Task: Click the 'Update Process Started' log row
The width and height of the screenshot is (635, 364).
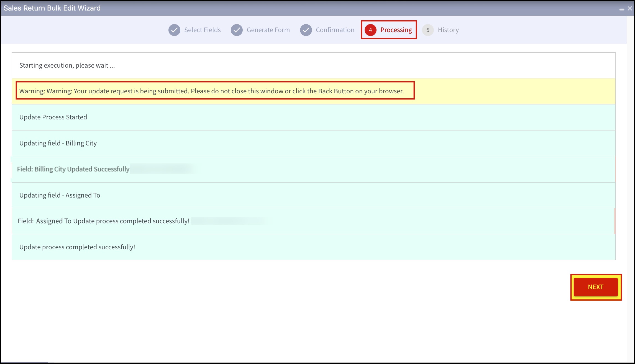Action: (53, 117)
